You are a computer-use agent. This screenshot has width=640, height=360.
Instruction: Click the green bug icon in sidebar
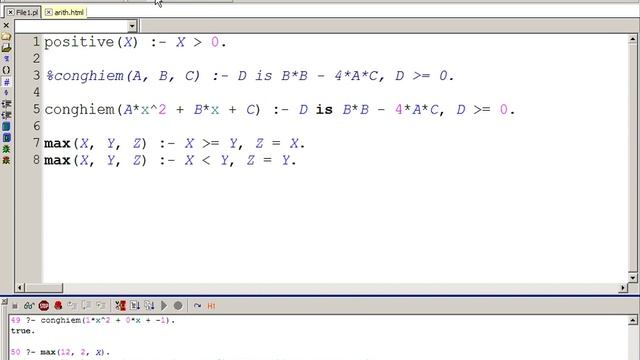(6, 149)
